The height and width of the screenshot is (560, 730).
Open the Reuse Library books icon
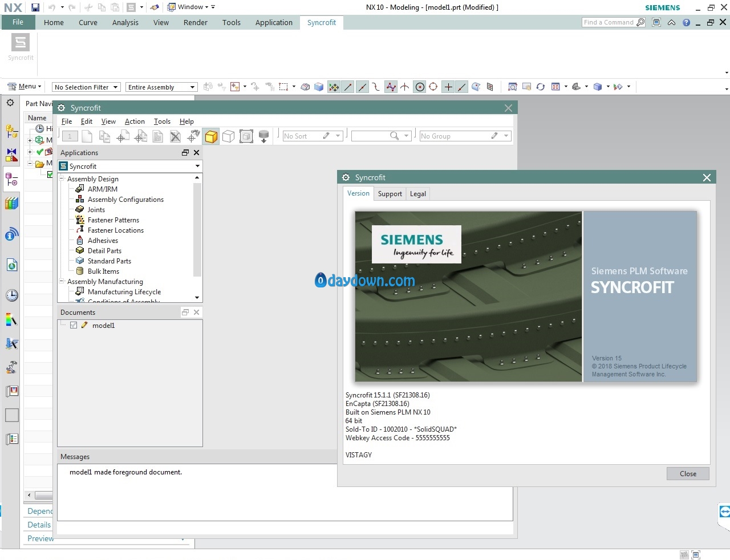pos(11,203)
